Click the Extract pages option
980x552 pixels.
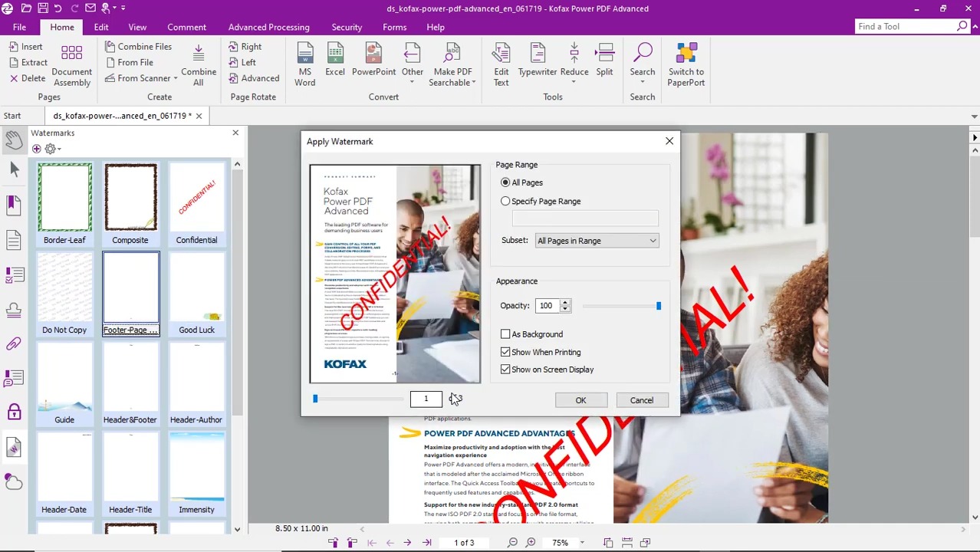pyautogui.click(x=28, y=62)
